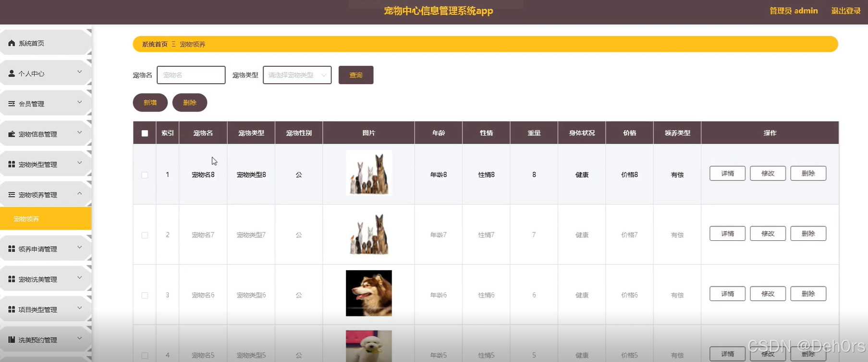The image size is (868, 362).
Task: Check the row checkbox for 宠物名6
Action: pos(145,295)
